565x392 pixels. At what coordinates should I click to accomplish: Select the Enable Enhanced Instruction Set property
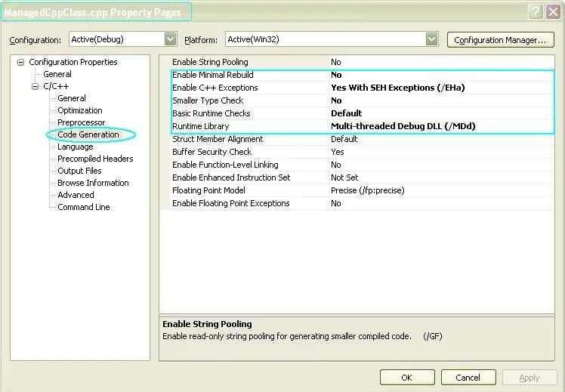point(362,177)
